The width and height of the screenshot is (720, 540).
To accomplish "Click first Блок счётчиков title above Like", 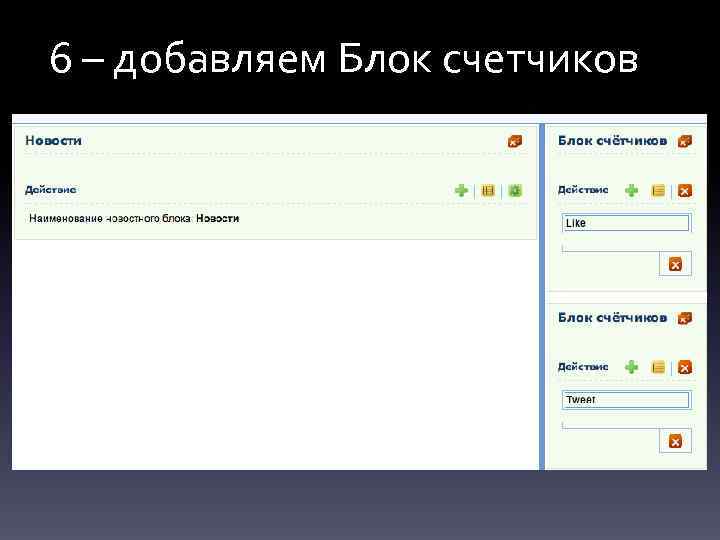I will click(x=612, y=141).
